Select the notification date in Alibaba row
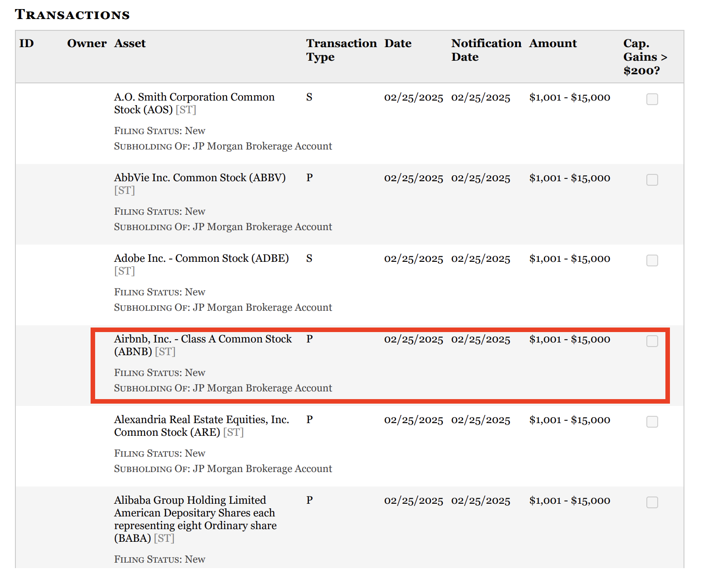This screenshot has width=703, height=588. coord(481,501)
